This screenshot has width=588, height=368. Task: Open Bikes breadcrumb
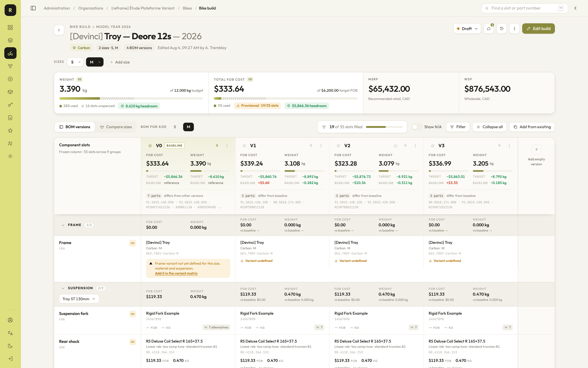pos(187,8)
